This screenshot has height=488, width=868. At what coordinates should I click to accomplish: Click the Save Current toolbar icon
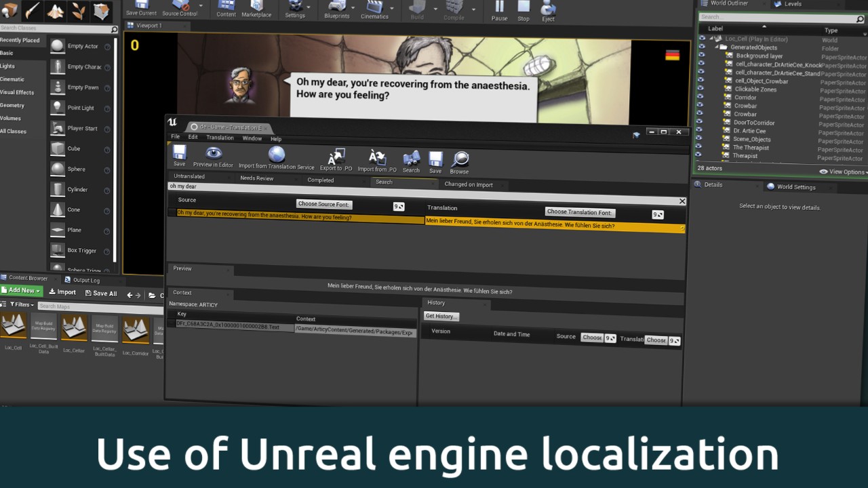point(141,4)
